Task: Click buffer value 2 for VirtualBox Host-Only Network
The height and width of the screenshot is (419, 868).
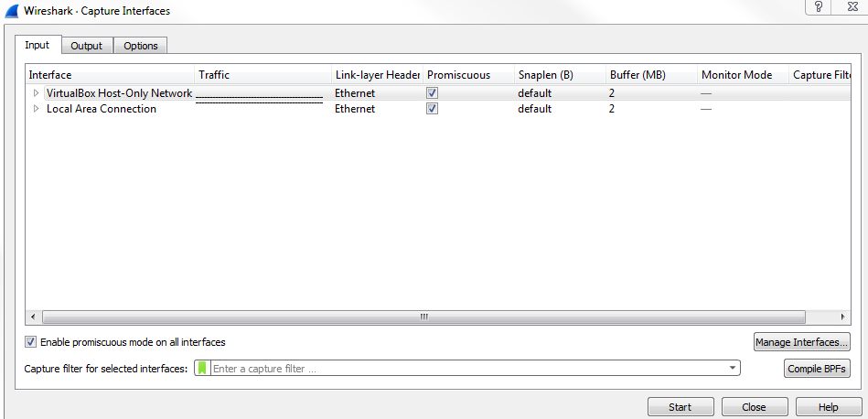Action: 612,93
